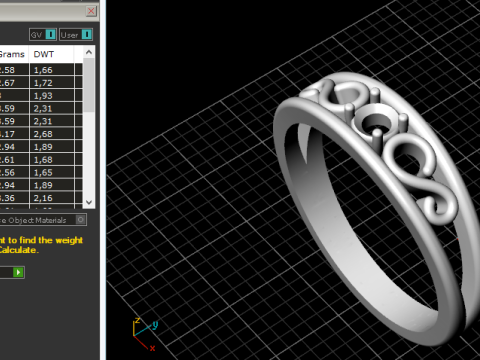Select the DWT 2,16 cell

52,198
